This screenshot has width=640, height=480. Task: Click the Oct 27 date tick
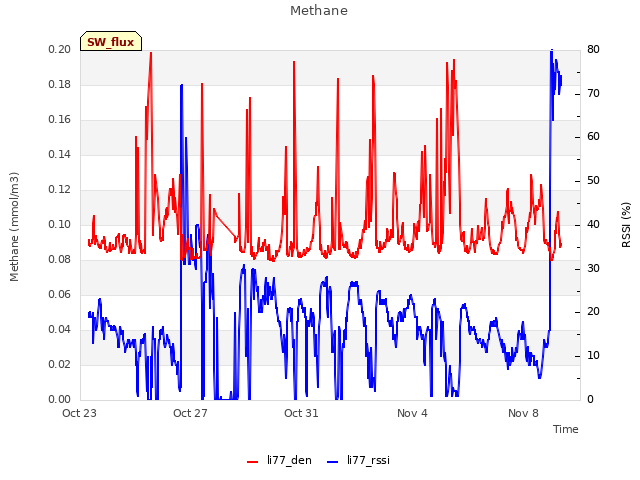pos(190,413)
